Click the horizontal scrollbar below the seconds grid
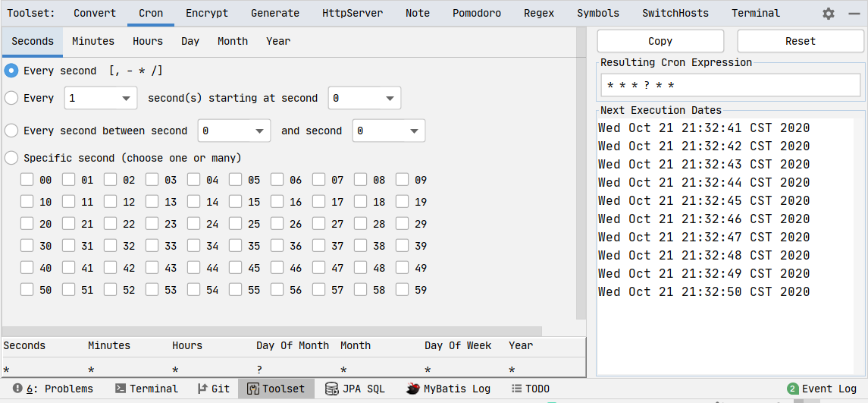Screen dimensions: 868x403 tap(271, 331)
